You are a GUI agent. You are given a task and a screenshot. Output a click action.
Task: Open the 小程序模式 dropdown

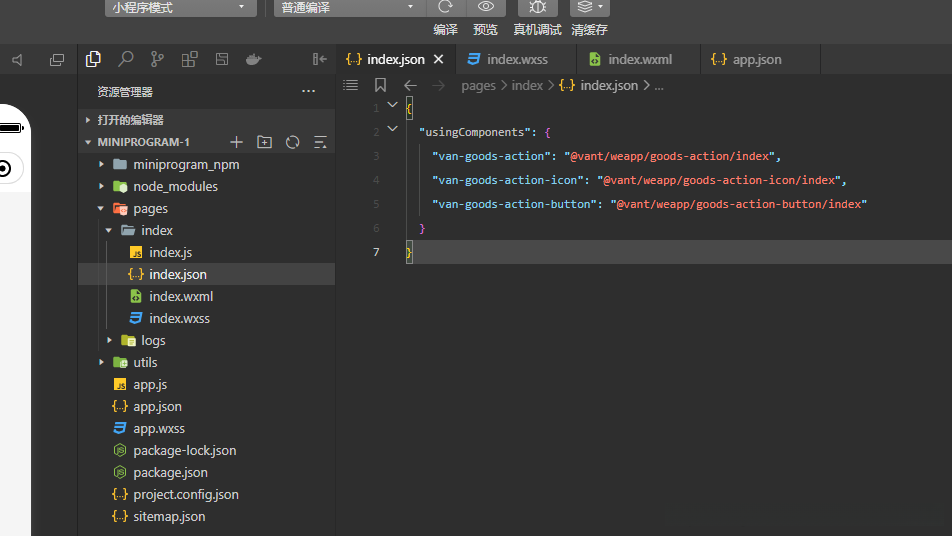179,8
